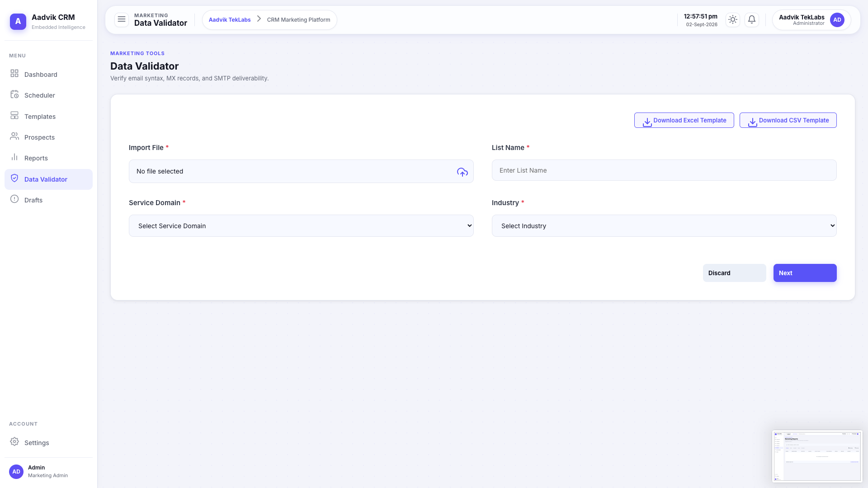Open Settings under Account

[x=48, y=443]
